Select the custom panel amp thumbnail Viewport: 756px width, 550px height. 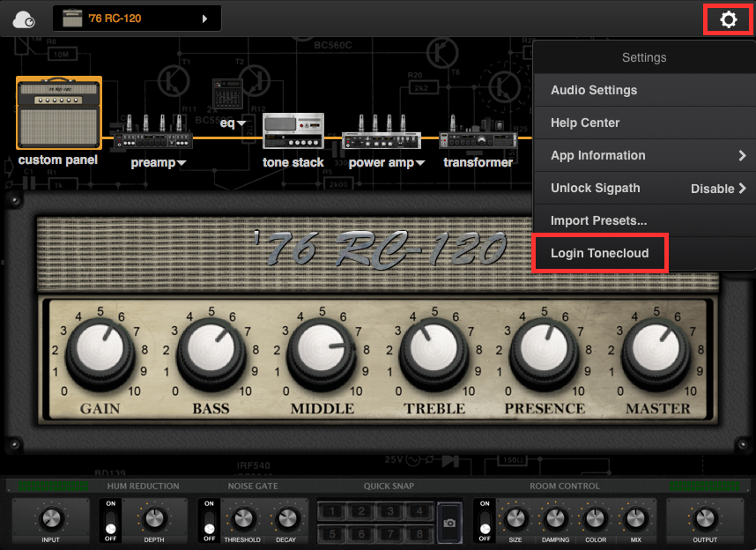tap(59, 113)
